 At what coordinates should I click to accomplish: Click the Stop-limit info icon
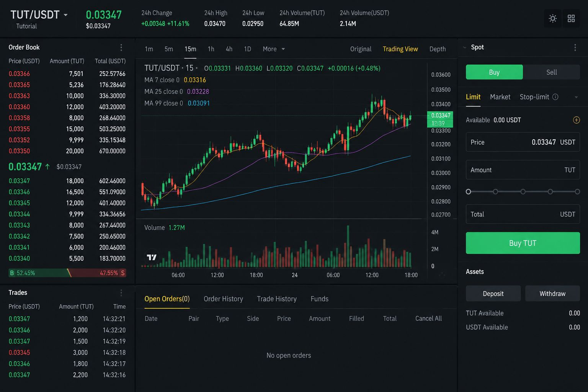(x=555, y=97)
